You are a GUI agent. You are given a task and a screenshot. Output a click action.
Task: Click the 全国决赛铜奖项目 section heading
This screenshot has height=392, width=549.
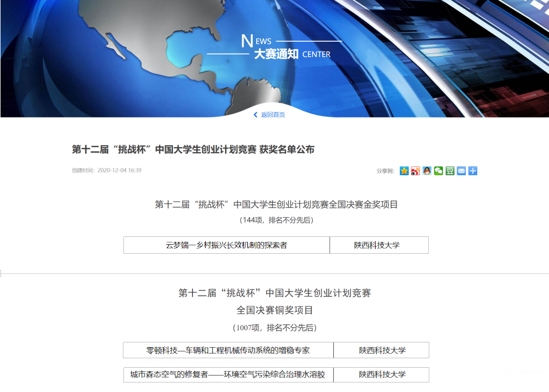[x=274, y=310]
